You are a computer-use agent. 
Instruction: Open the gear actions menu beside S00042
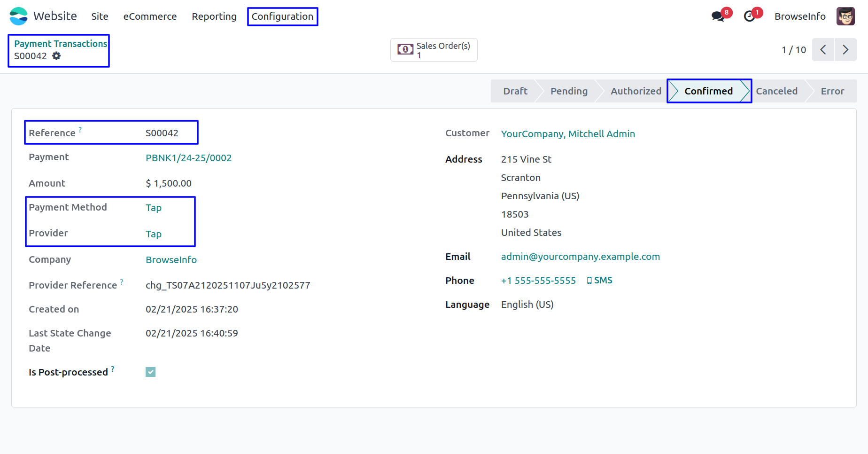coord(56,56)
